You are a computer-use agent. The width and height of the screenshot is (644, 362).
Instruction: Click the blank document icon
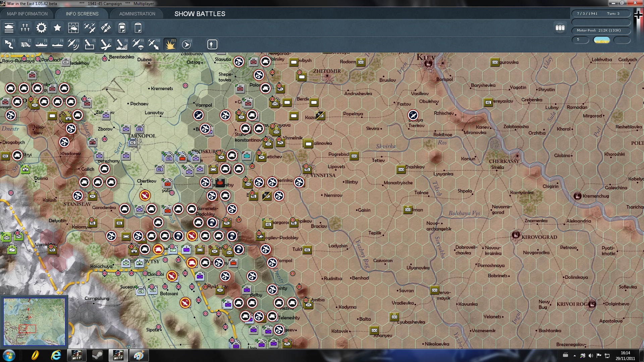coord(138,28)
